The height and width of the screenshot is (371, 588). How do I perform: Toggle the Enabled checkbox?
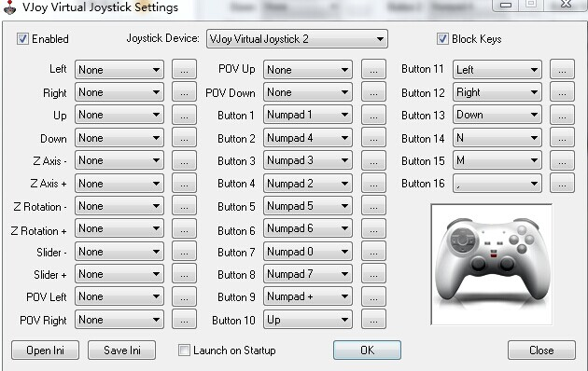[x=22, y=38]
